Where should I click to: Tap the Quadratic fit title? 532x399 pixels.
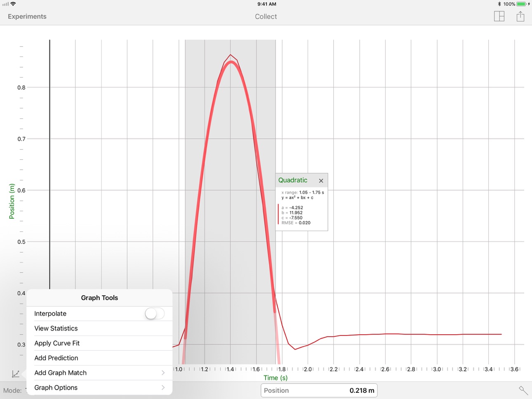pos(293,180)
